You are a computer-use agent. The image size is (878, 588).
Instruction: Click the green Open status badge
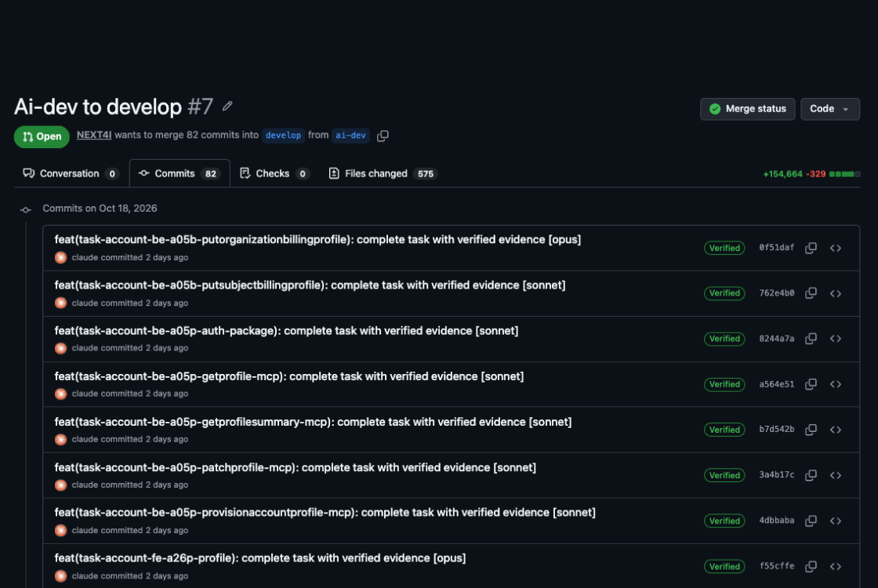(42, 136)
